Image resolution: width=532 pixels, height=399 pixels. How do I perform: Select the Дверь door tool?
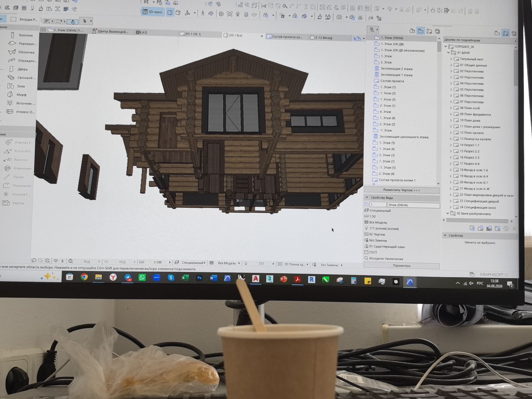(19, 69)
